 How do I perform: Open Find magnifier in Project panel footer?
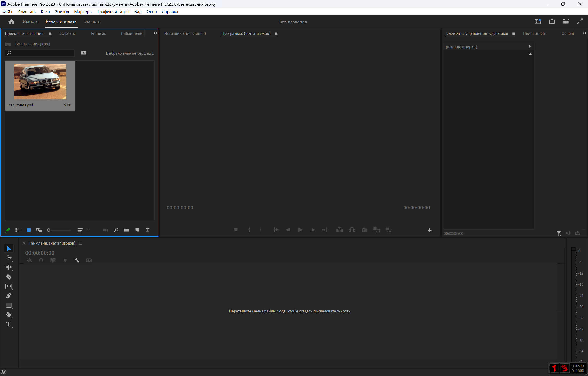coord(116,230)
